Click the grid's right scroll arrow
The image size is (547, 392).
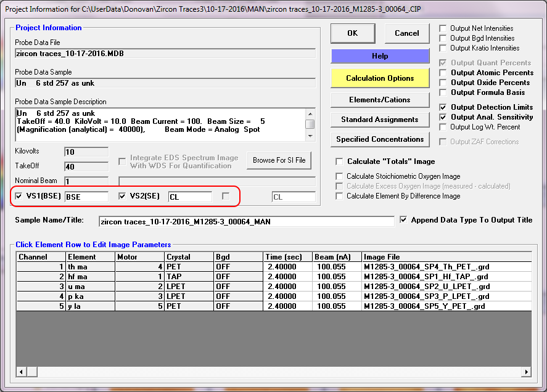coord(525,372)
